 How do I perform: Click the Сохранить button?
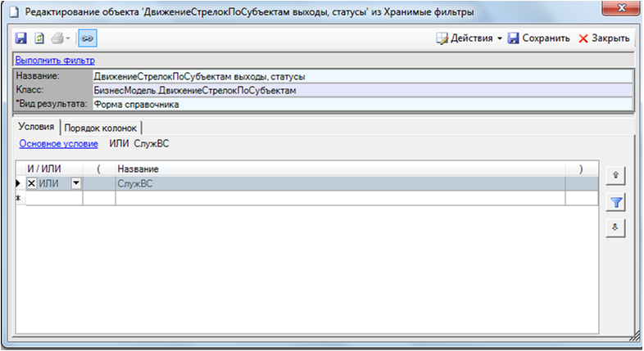point(538,38)
